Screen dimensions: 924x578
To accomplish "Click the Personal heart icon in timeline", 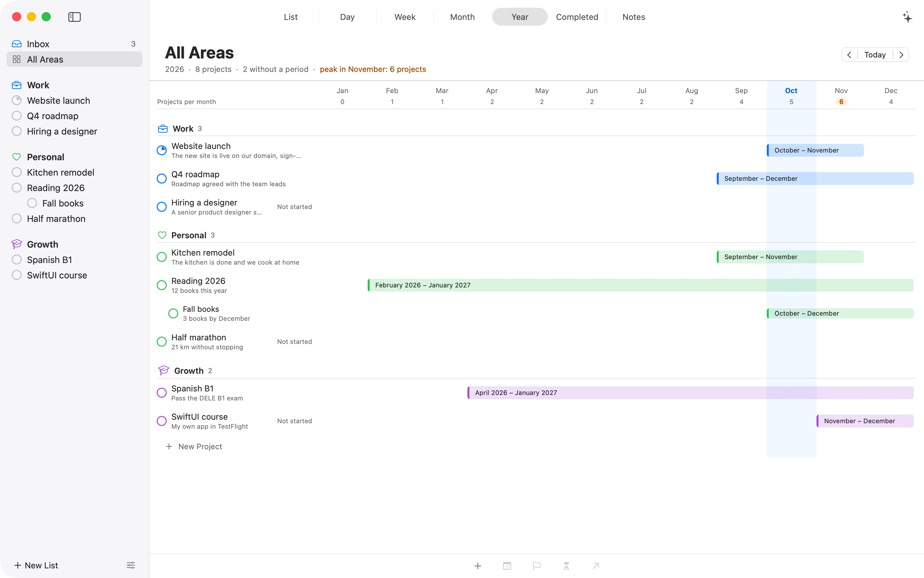I will (162, 235).
